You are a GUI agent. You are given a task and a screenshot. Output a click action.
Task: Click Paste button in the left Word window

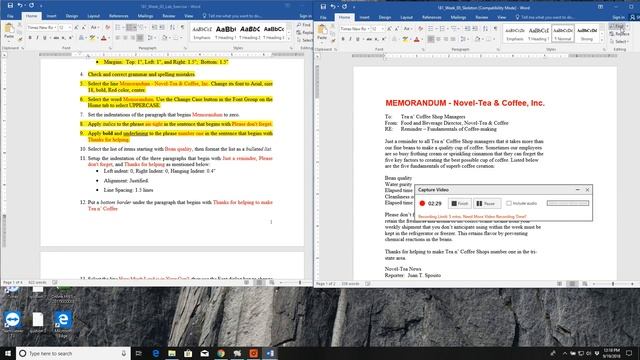(x=9, y=31)
